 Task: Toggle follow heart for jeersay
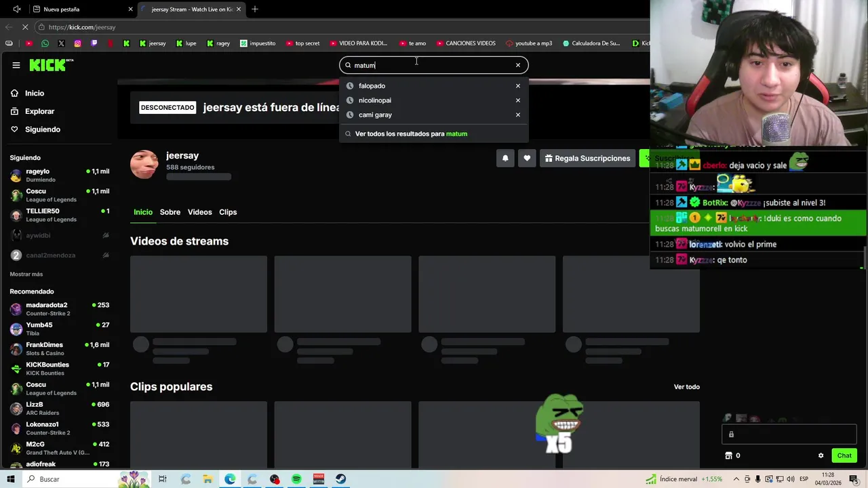coord(527,158)
